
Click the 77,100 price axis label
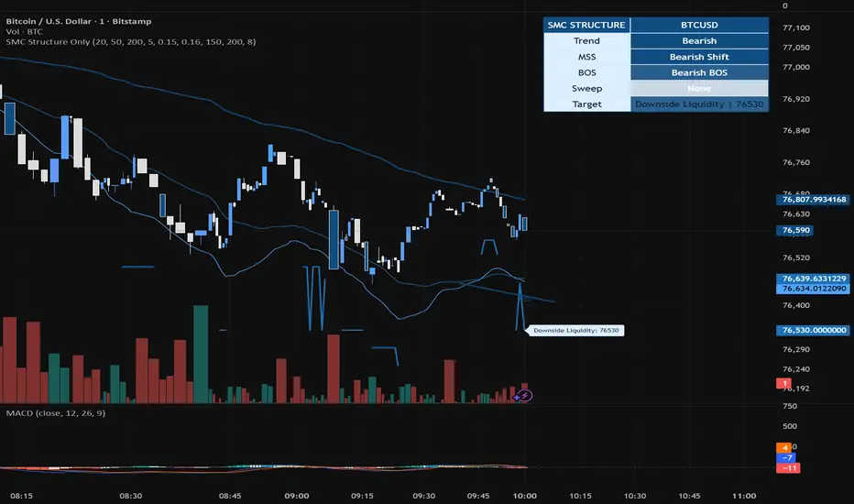[795, 27]
